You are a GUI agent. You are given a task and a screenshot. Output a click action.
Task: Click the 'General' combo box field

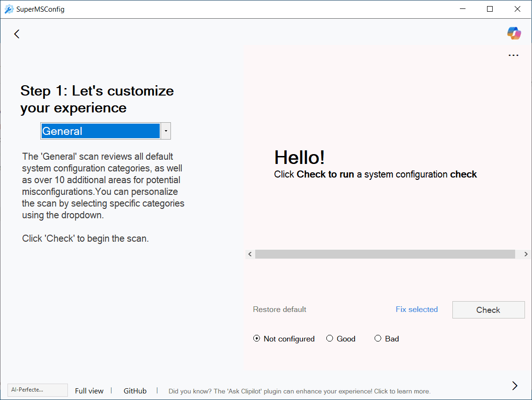pyautogui.click(x=100, y=131)
